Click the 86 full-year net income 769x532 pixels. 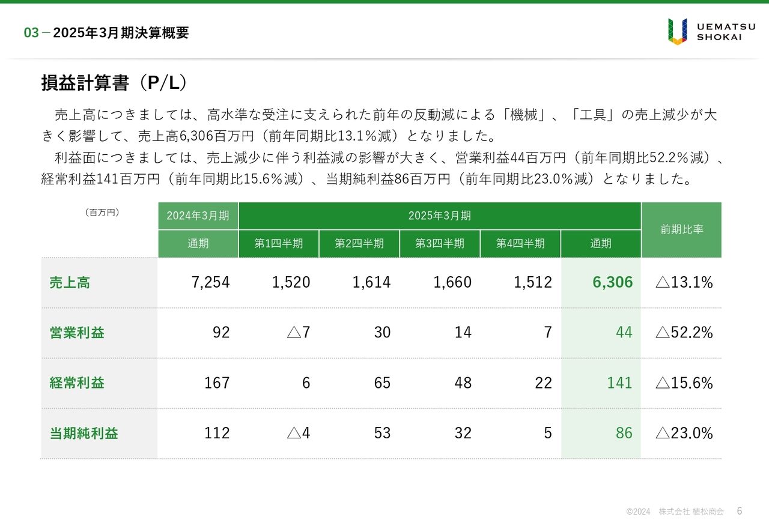tap(624, 433)
